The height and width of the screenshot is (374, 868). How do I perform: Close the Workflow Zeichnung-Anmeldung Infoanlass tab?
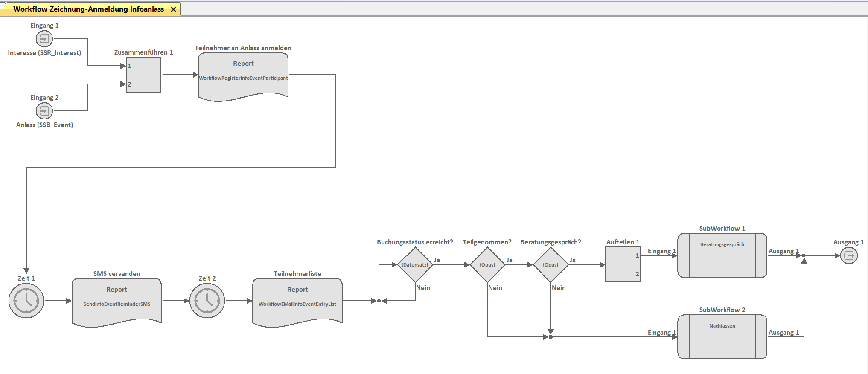pos(173,9)
